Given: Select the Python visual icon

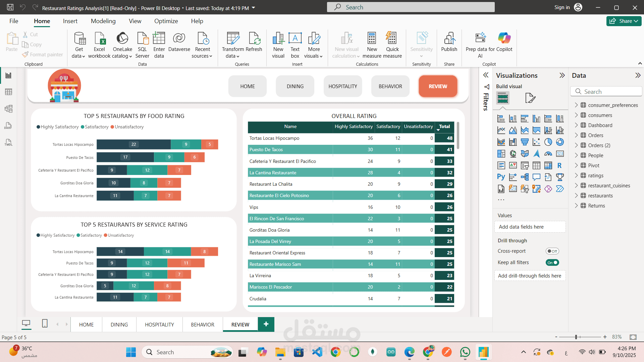Looking at the screenshot, I should click(501, 177).
